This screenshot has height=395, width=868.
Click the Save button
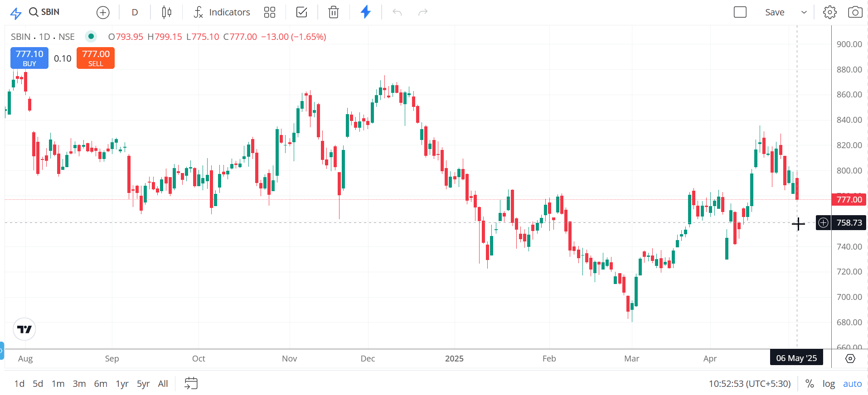775,13
